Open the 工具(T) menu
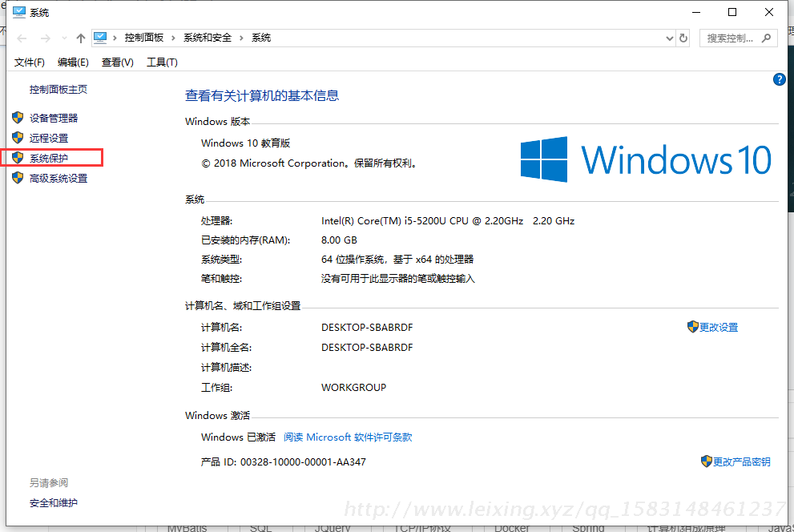 coord(162,62)
